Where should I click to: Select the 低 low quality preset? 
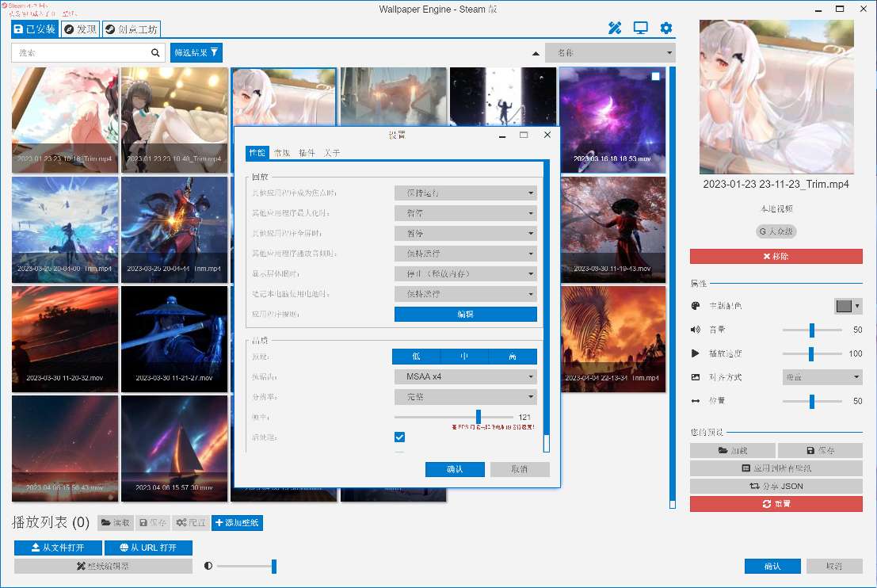(x=416, y=357)
